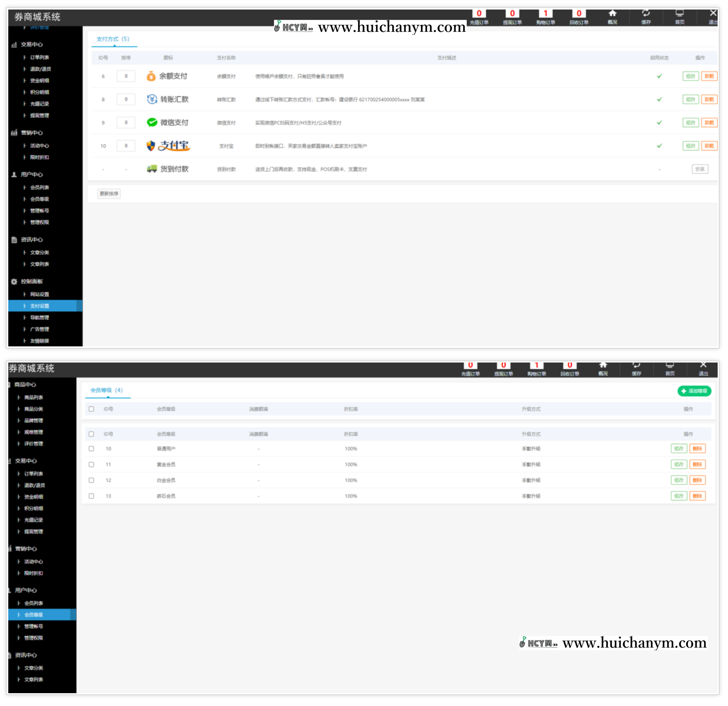Click the 余额支付 payment icon
The height and width of the screenshot is (706, 728).
pyautogui.click(x=151, y=76)
